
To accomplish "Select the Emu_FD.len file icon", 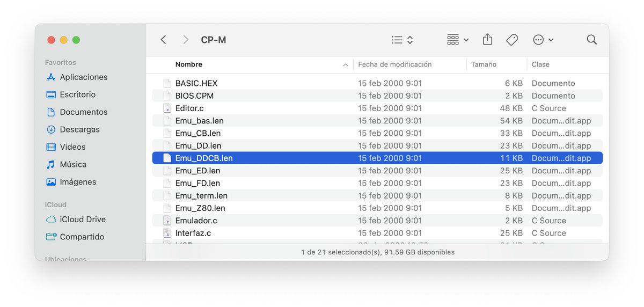I will [x=167, y=183].
